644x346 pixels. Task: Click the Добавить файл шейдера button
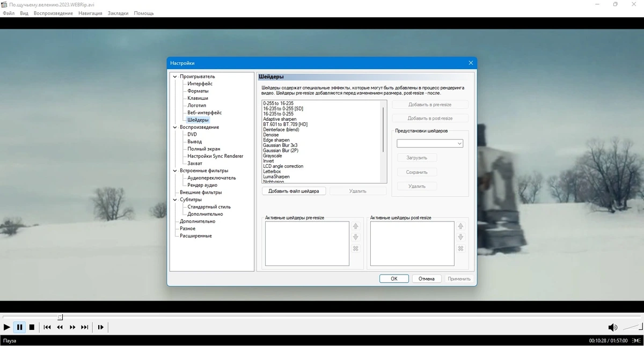coord(294,191)
